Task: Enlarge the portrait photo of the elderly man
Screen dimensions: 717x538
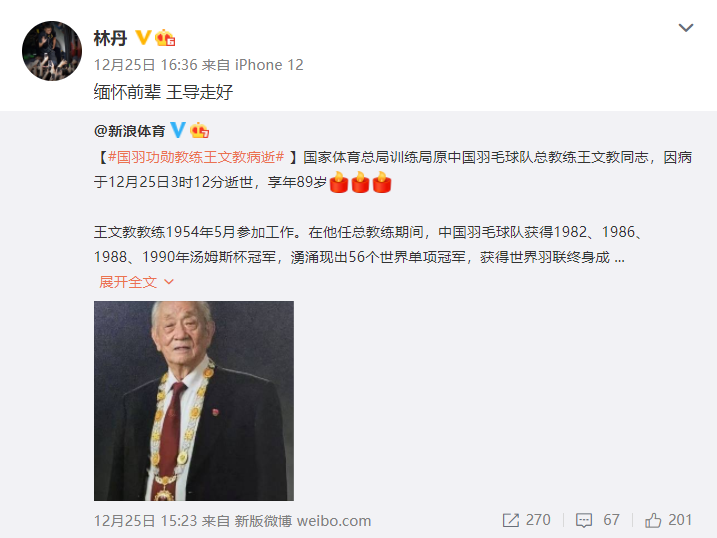Action: 194,400
